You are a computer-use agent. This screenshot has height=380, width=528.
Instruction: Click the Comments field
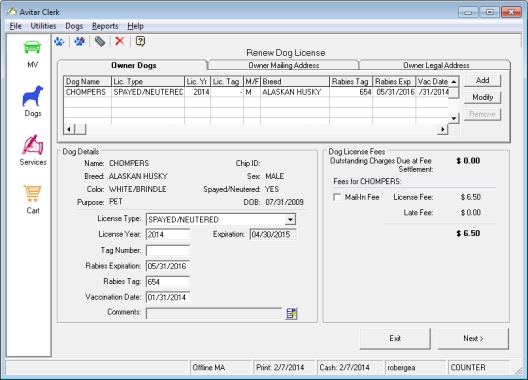pyautogui.click(x=214, y=313)
